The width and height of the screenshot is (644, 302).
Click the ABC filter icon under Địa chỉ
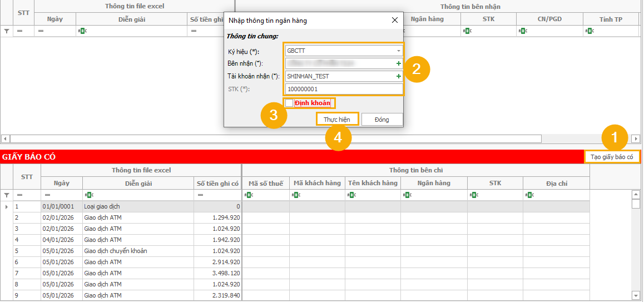(529, 195)
